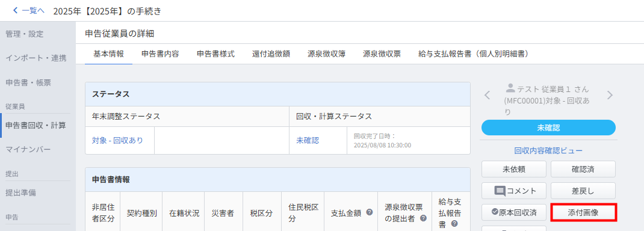Click the 対象 - 回収あり status link
644x231 pixels.
click(x=117, y=140)
